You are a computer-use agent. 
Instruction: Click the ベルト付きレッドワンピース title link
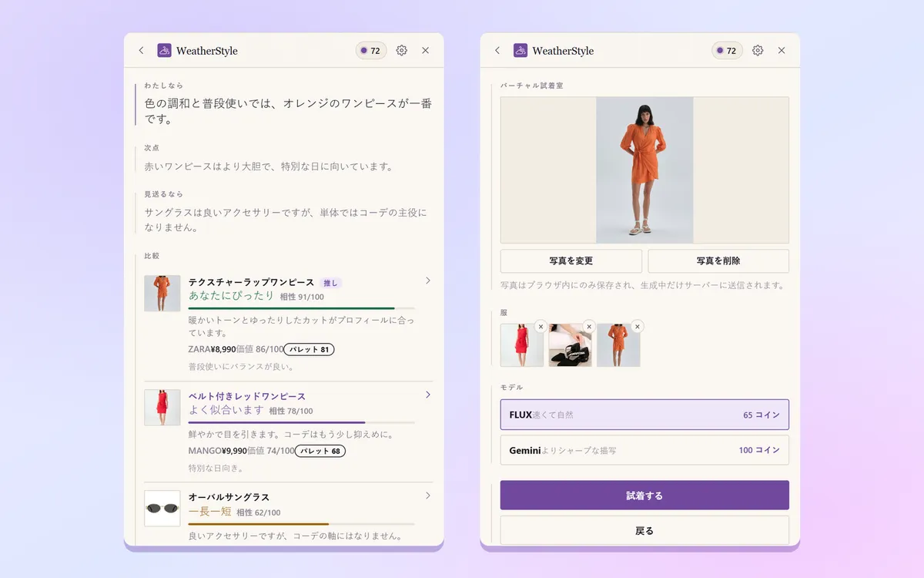[x=247, y=396]
